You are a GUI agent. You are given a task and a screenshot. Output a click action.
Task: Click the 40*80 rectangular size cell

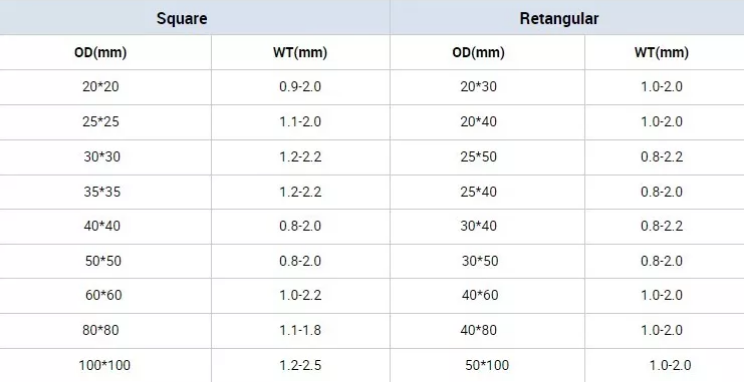(478, 330)
